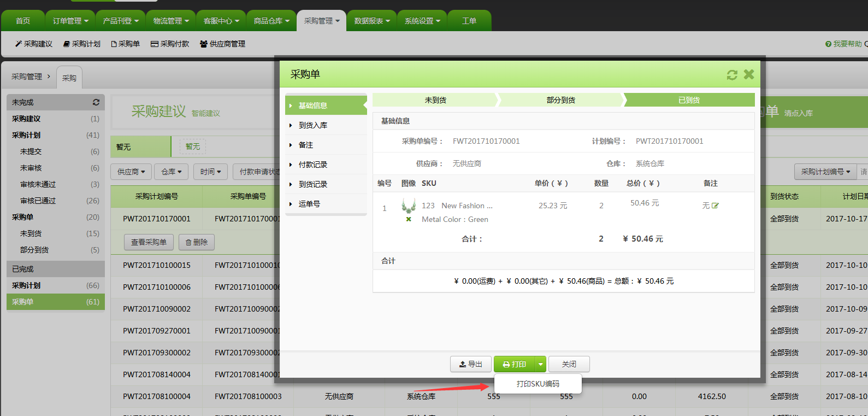Open the 采购 page tab

pos(69,78)
